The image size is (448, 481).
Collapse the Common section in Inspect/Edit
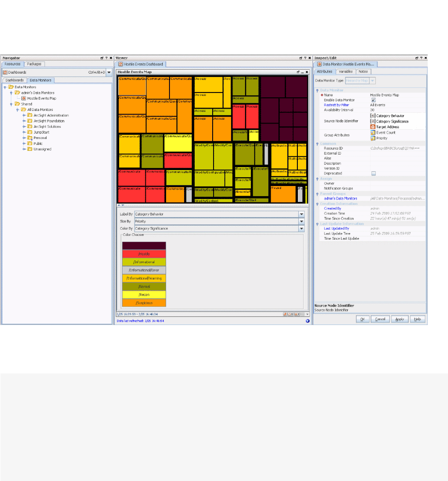317,144
